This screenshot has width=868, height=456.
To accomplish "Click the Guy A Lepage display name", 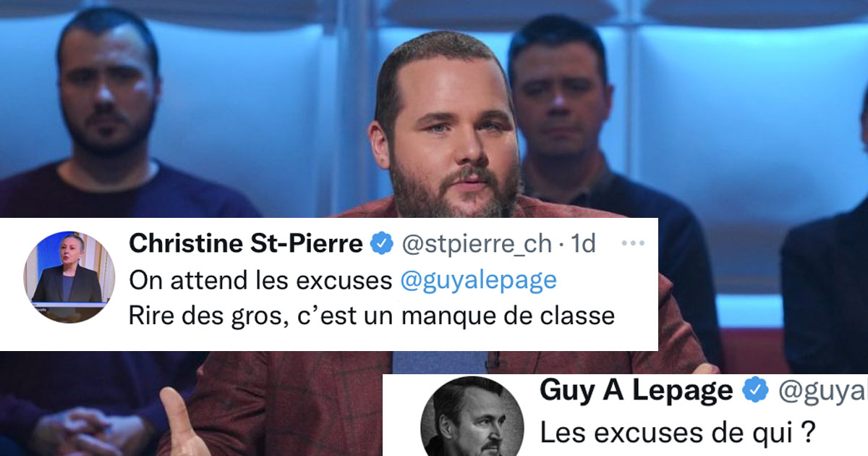I will pos(637,391).
